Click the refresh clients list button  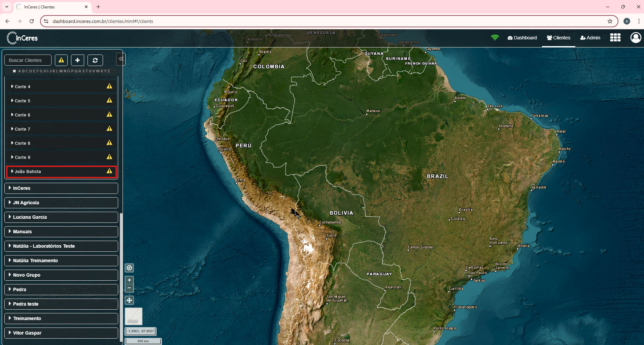pyautogui.click(x=95, y=60)
